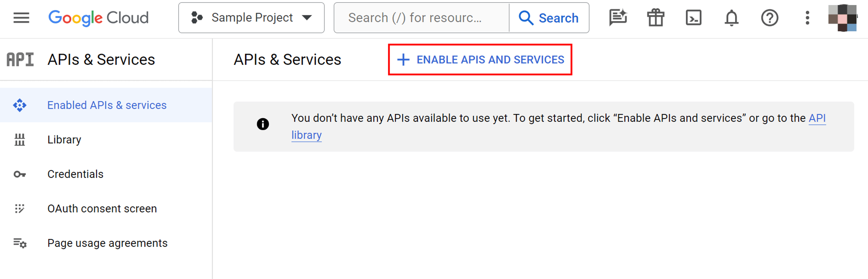868x279 pixels.
Task: Click the Sample Project icon in selector
Action: coord(197,17)
